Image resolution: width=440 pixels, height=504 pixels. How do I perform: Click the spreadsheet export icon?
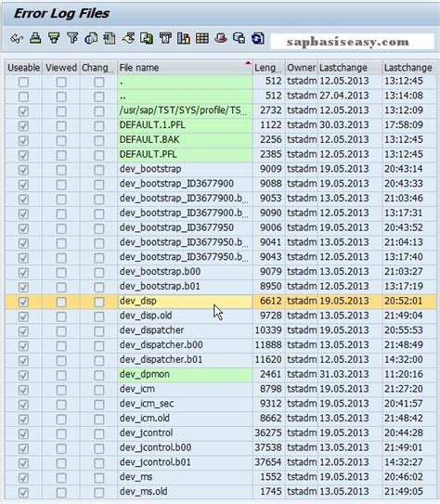pos(110,39)
